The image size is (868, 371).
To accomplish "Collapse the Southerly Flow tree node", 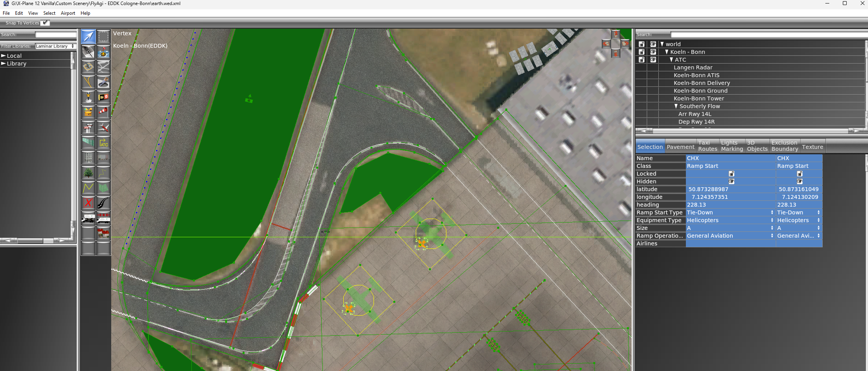I will pos(676,106).
